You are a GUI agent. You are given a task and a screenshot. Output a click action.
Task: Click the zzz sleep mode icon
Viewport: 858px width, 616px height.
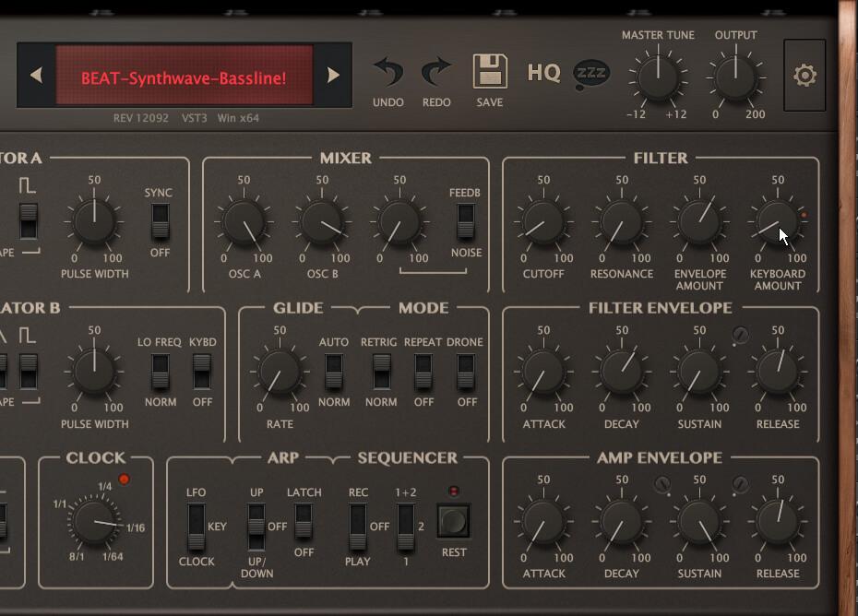pyautogui.click(x=590, y=70)
